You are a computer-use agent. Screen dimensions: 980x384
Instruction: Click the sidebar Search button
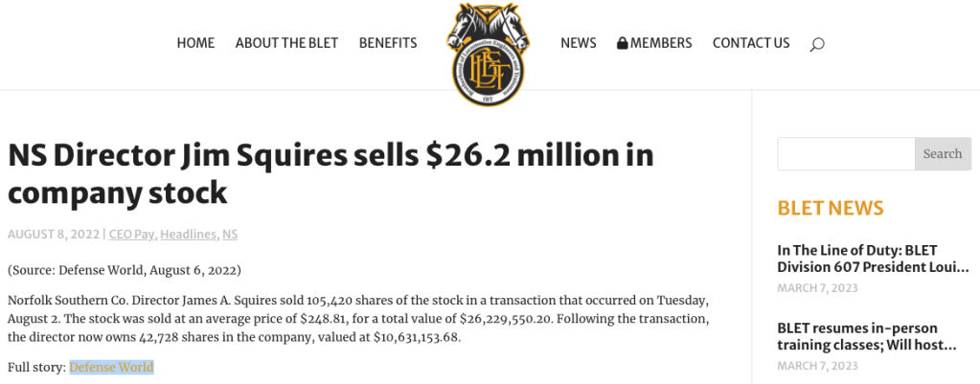[x=943, y=154]
